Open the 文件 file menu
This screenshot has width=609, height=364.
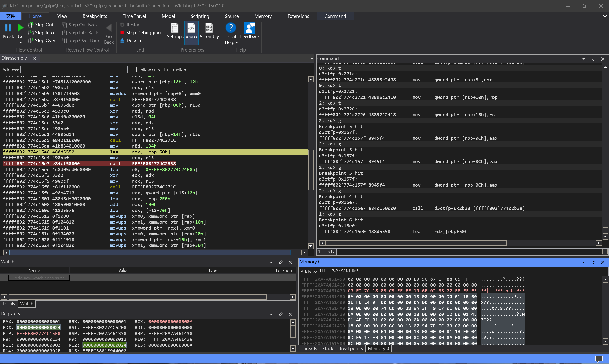[10, 16]
